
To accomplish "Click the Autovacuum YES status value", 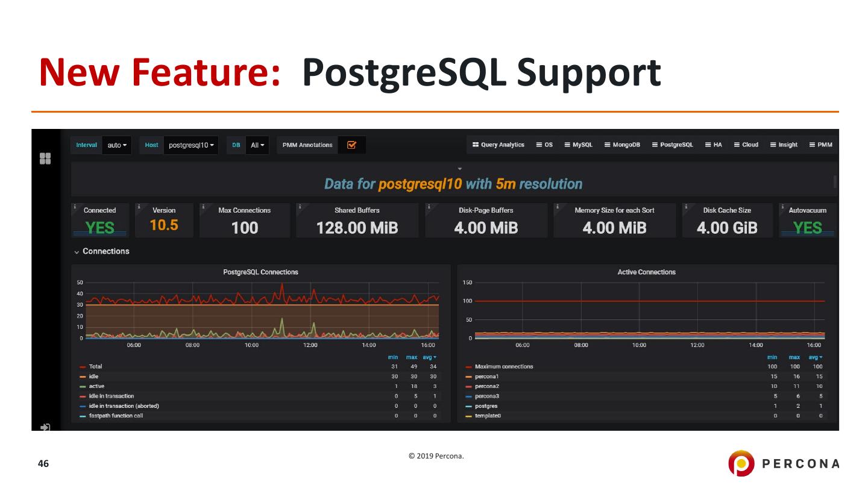I will click(808, 228).
